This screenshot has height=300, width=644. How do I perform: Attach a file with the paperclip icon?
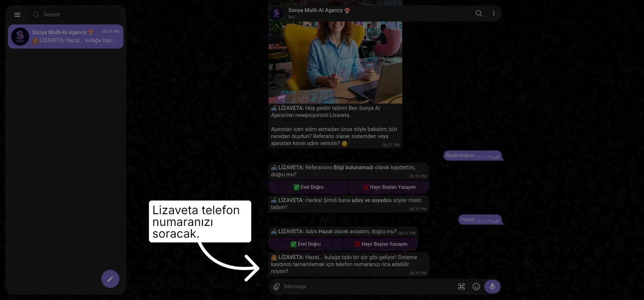pyautogui.click(x=277, y=286)
